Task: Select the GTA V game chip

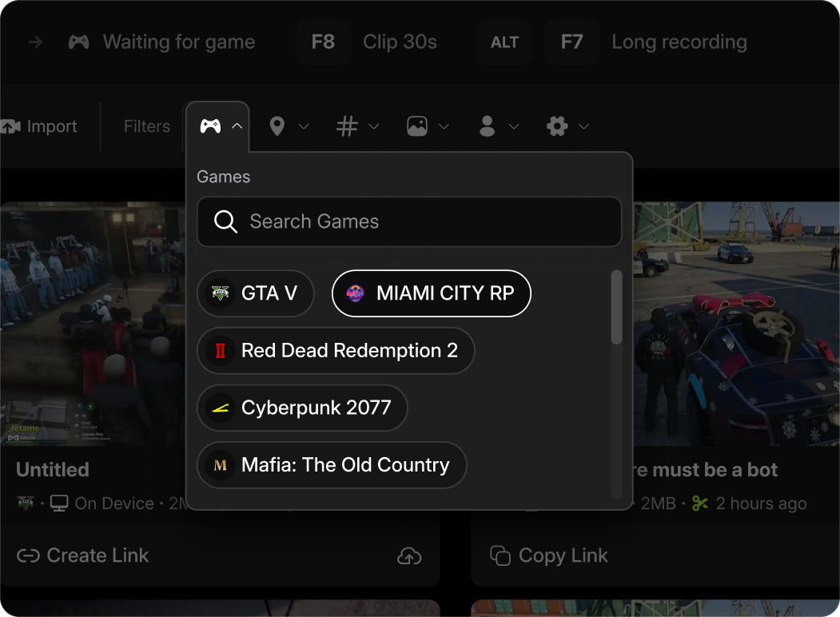Action: pyautogui.click(x=256, y=293)
